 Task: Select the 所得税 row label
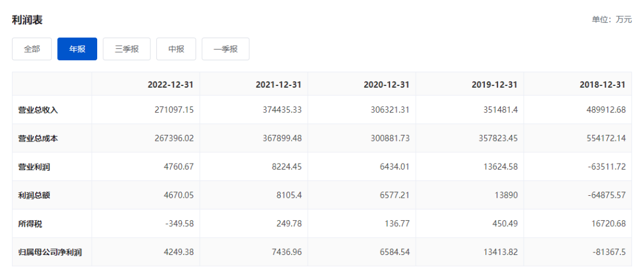click(x=30, y=224)
